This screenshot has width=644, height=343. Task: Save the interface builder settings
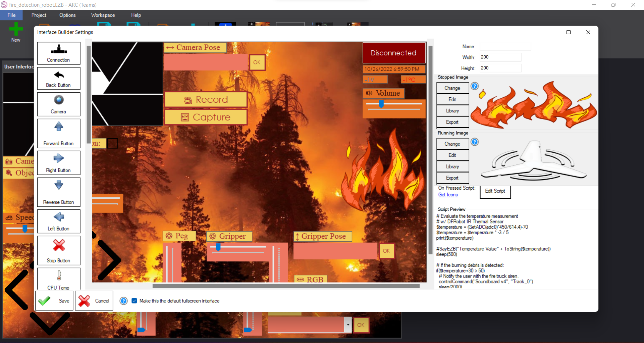click(x=54, y=301)
